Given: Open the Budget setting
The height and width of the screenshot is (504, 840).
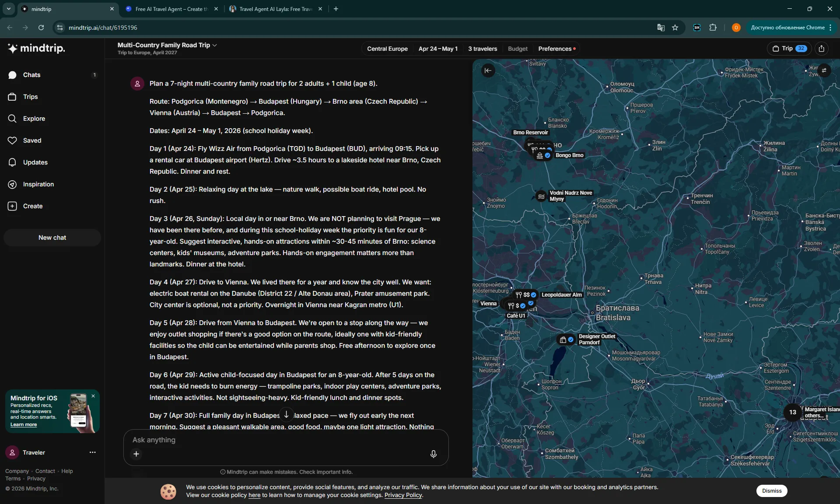Looking at the screenshot, I should [x=518, y=49].
